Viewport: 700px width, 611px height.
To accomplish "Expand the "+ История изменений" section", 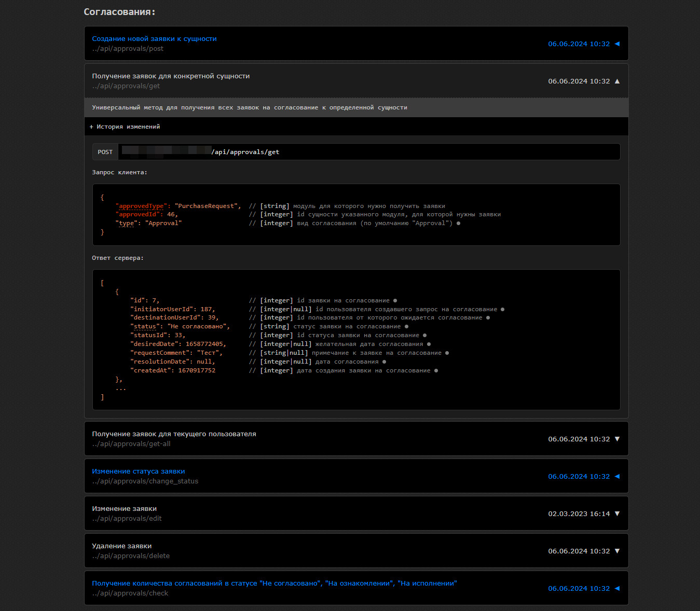I will (125, 127).
